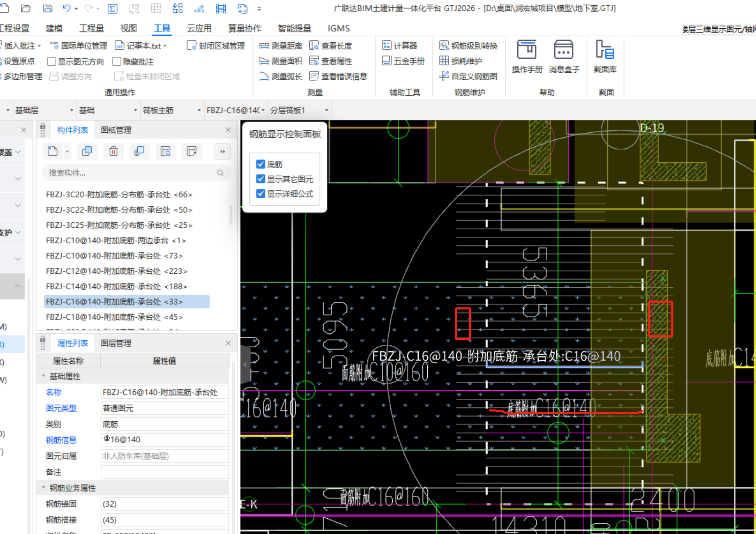Open the 云应用 ribbon tab
Screen dimensions: 756x534
tap(199, 28)
